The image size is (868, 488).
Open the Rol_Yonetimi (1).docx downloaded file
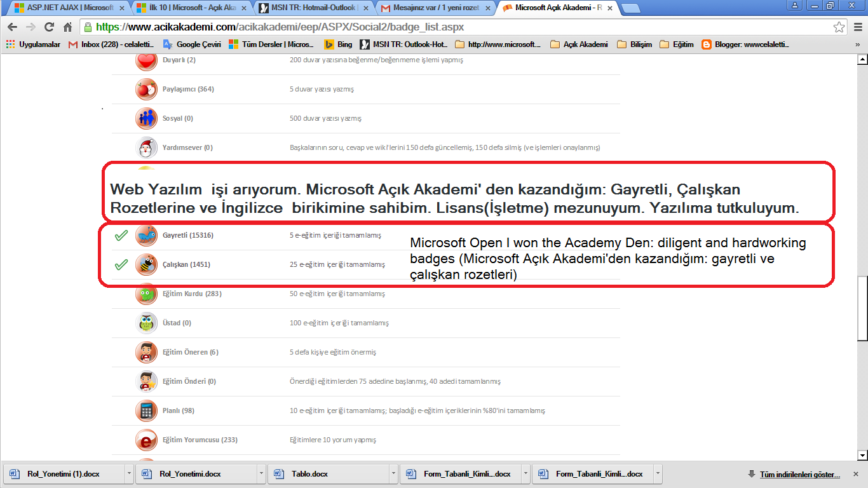(x=64, y=474)
